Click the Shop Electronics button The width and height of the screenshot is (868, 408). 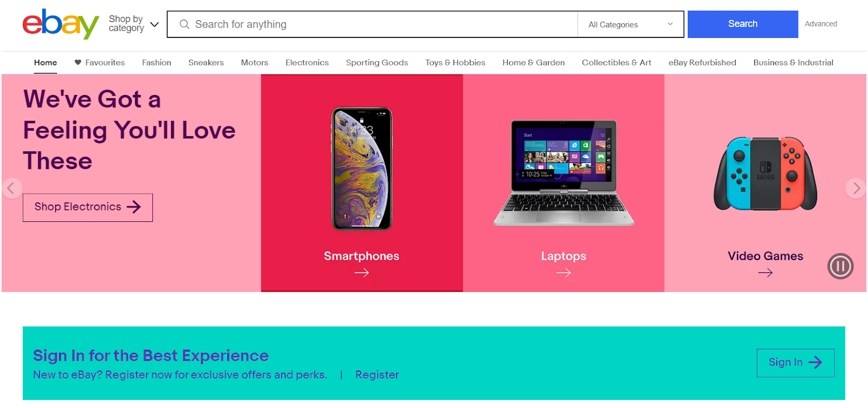[x=88, y=207]
